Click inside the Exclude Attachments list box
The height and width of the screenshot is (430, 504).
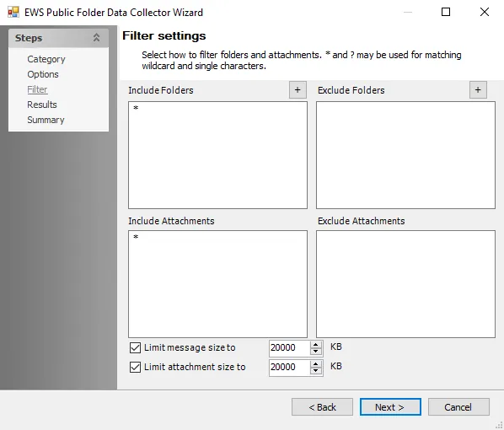[x=405, y=284]
